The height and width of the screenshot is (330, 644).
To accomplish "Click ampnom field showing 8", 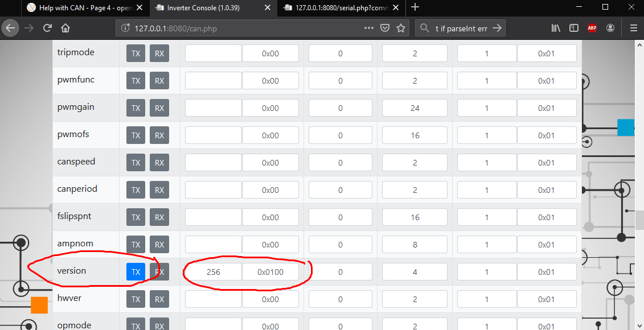I will pyautogui.click(x=415, y=245).
